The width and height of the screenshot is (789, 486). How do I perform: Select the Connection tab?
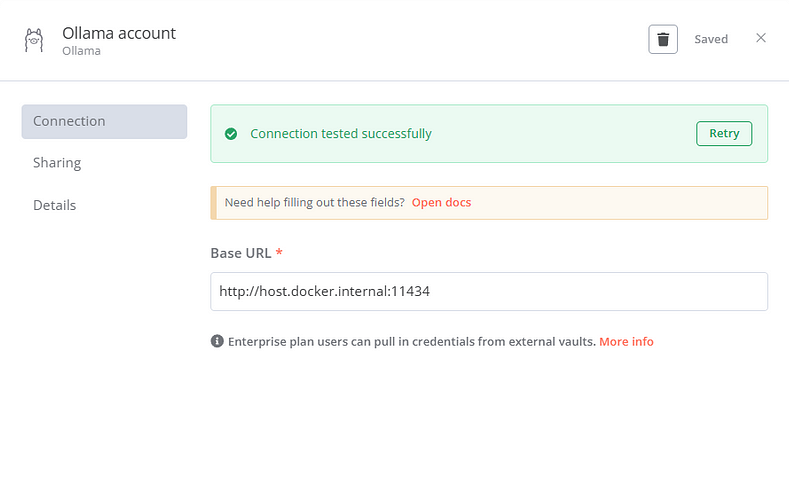point(104,121)
